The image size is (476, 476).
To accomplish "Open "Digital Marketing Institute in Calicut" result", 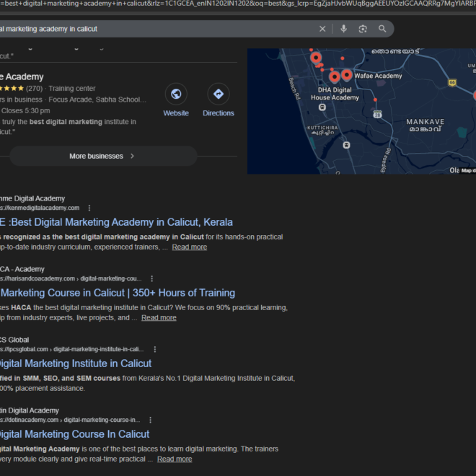I will (x=75, y=363).
